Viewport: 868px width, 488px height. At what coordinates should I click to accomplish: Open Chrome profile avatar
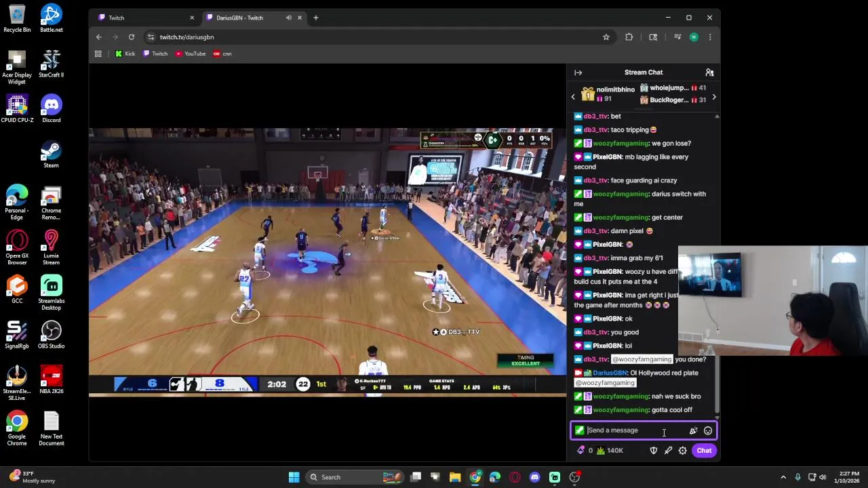pyautogui.click(x=694, y=37)
